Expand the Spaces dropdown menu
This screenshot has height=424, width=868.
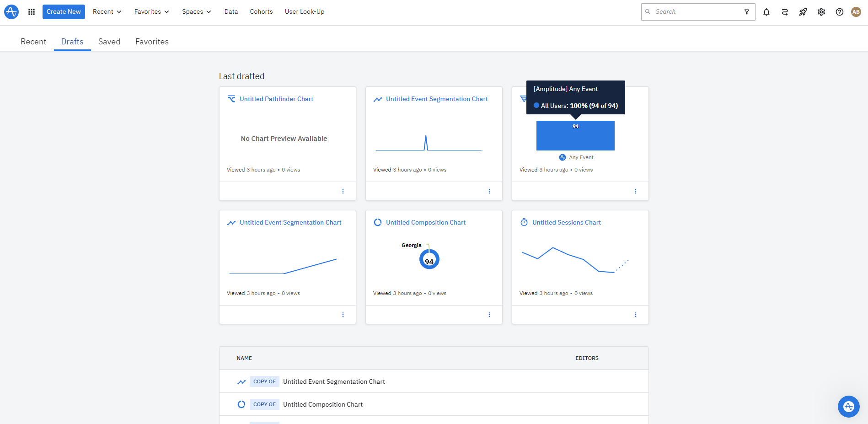coord(197,12)
